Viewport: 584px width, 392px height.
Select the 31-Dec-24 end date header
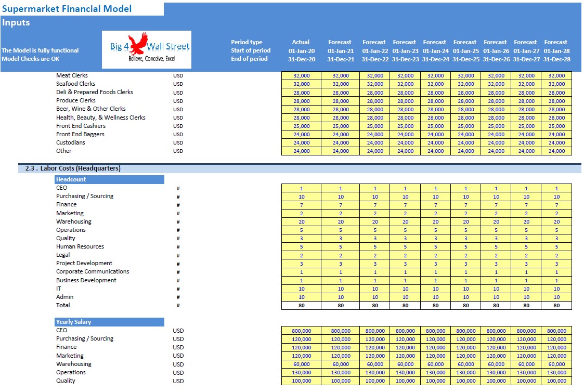[435, 59]
